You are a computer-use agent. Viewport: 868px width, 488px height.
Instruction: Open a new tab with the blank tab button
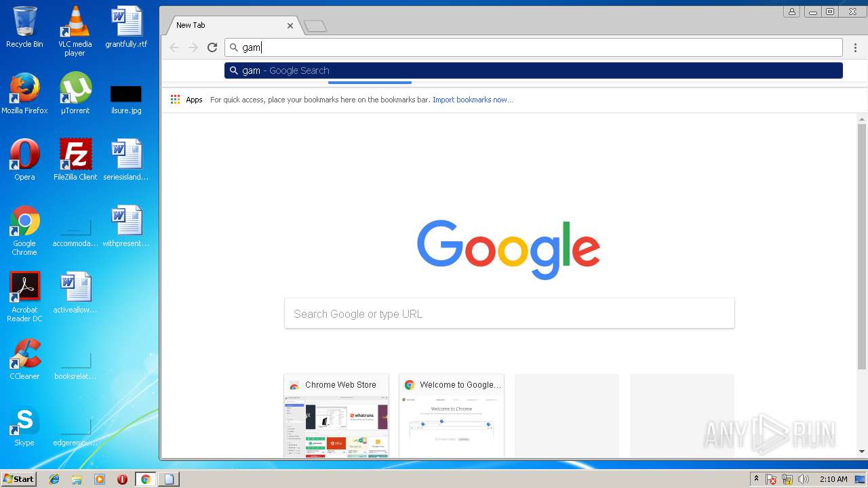coord(315,26)
